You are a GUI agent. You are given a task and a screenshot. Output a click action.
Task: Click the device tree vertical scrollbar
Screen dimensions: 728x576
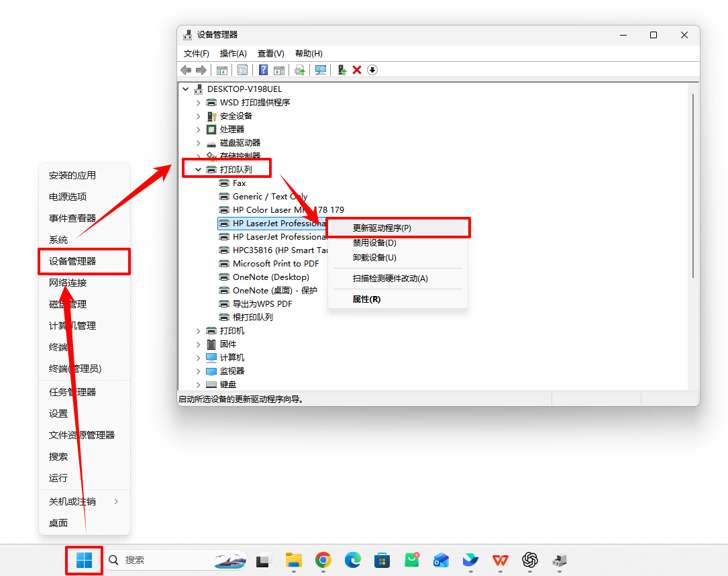[x=693, y=186]
